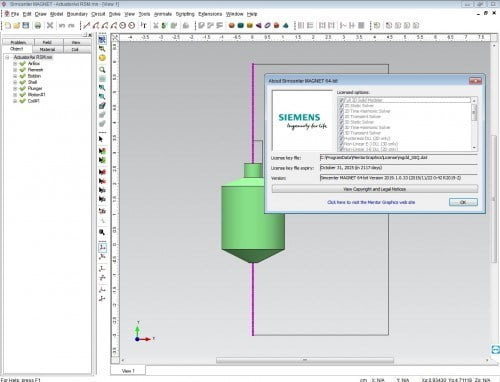This screenshot has height=382, width=500.
Task: Click the teal pyramid primitive icon
Action: click(286, 25)
